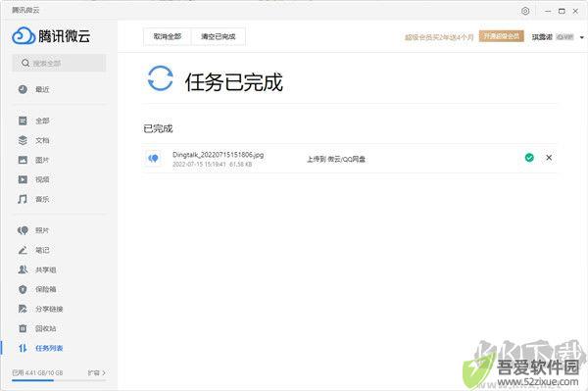The image size is (588, 391).
Task: Open the 保险箱 safe box shield icon
Action: [x=23, y=289]
